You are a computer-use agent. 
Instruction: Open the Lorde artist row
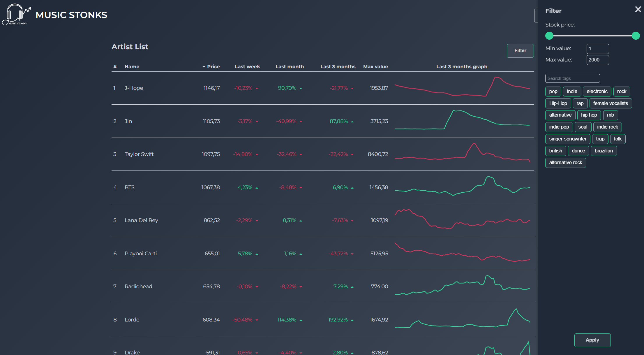[322, 320]
